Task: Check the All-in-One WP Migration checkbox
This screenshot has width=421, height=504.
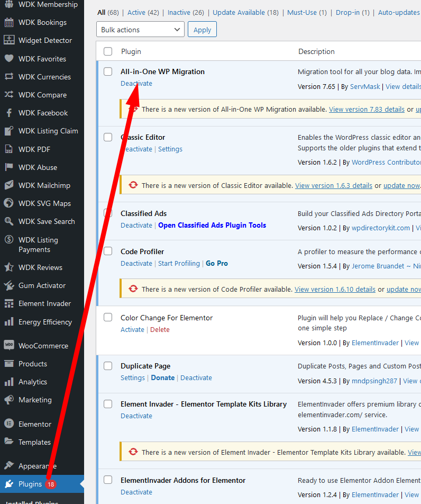Action: click(108, 71)
